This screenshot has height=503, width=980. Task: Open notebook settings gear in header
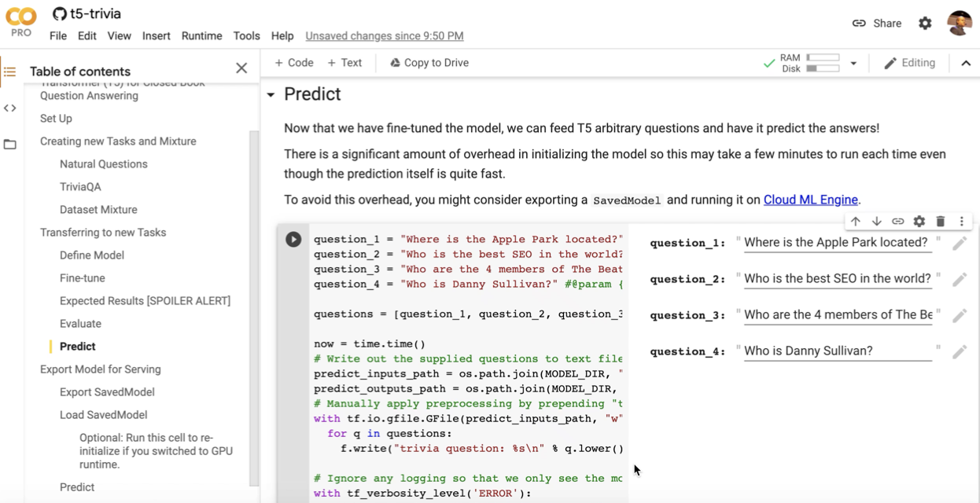coord(925,24)
